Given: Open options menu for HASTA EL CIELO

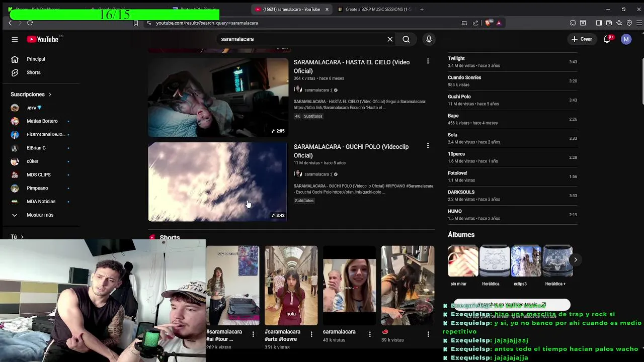Looking at the screenshot, I should [x=428, y=61].
